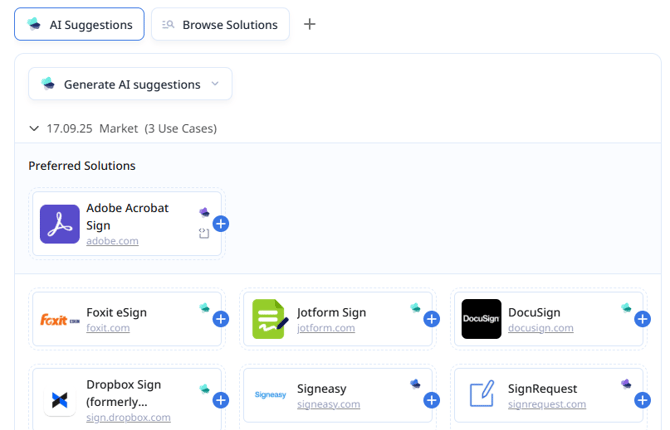670x430 pixels.
Task: Add SignRequest with plus button
Action: (643, 400)
